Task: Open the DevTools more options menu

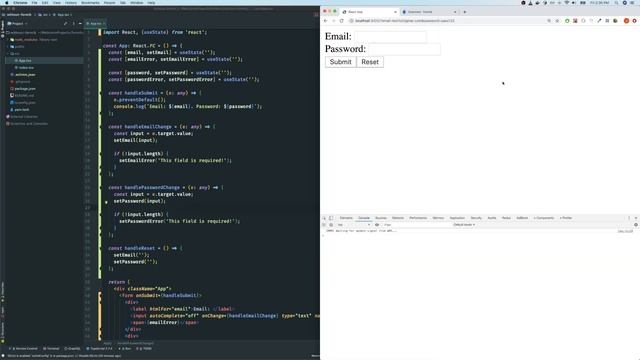Action: pyautogui.click(x=629, y=218)
